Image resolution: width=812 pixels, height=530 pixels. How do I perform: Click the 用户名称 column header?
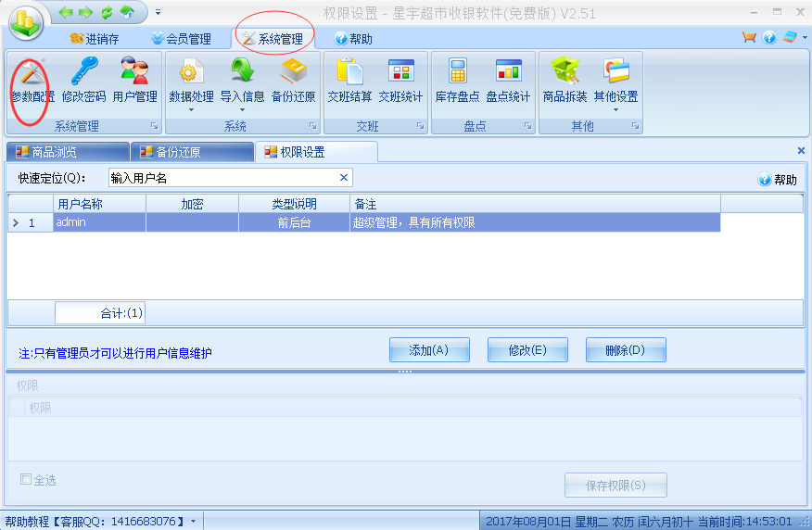click(x=99, y=204)
